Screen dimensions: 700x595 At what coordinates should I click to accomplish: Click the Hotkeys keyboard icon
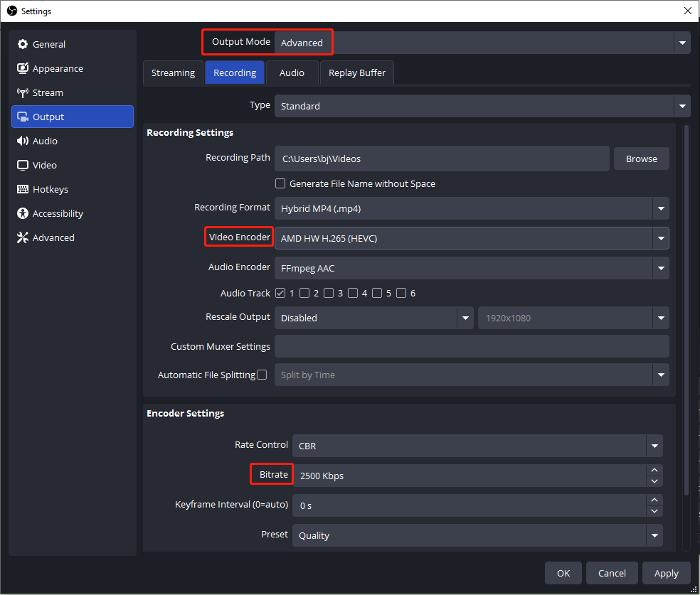[23, 189]
